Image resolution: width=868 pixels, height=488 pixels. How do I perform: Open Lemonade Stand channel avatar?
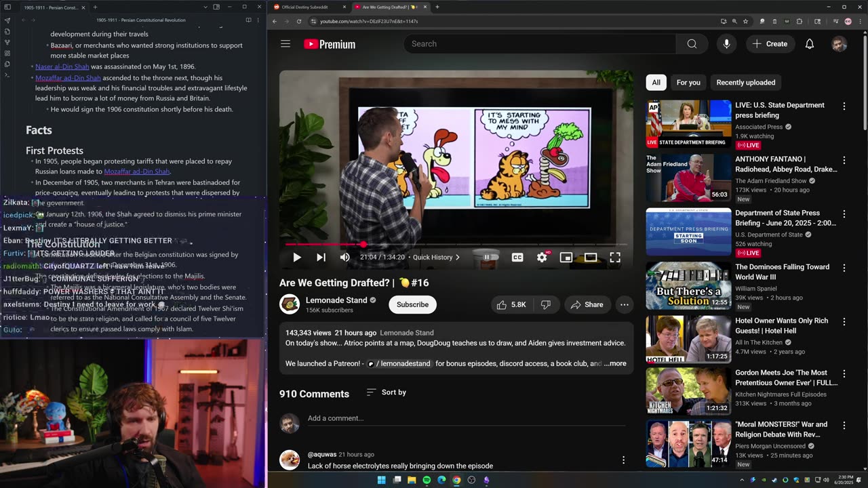[290, 304]
